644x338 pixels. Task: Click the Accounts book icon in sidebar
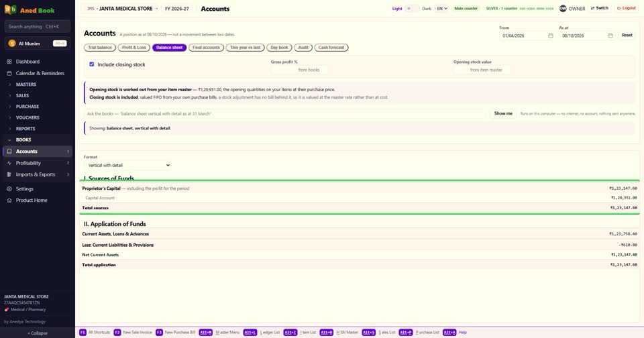[9, 151]
